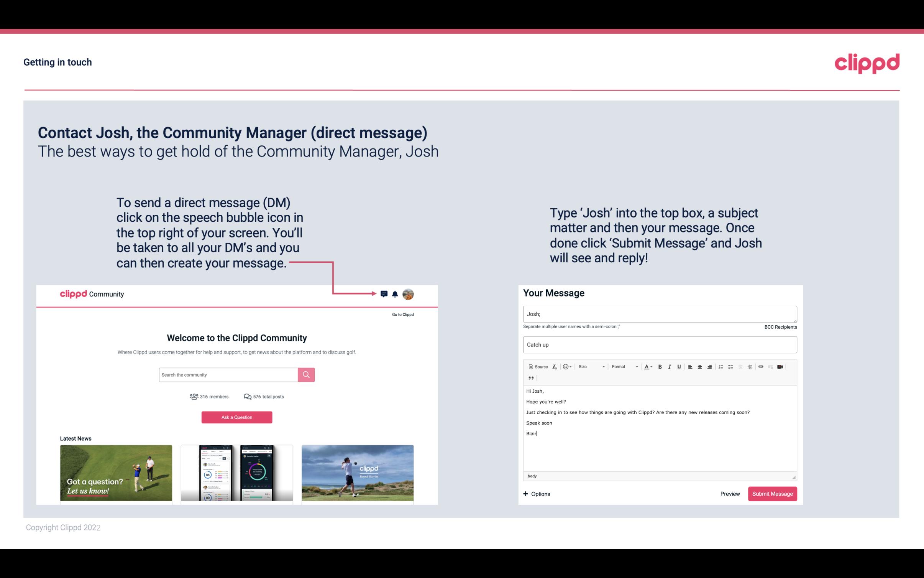Click the user profile avatar icon

(409, 294)
